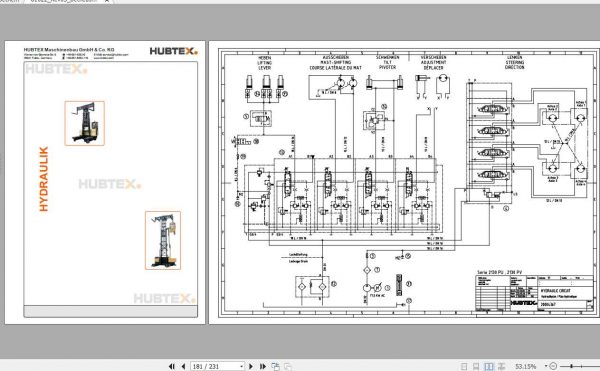The height and width of the screenshot is (371, 600).
Task: Click the lower mast truck photo on cover page
Action: (163, 240)
